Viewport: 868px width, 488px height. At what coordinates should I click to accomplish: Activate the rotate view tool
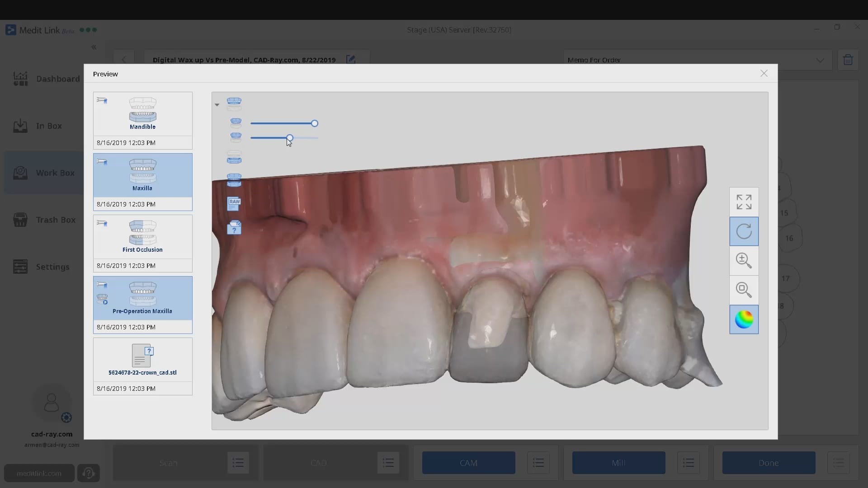click(x=744, y=231)
